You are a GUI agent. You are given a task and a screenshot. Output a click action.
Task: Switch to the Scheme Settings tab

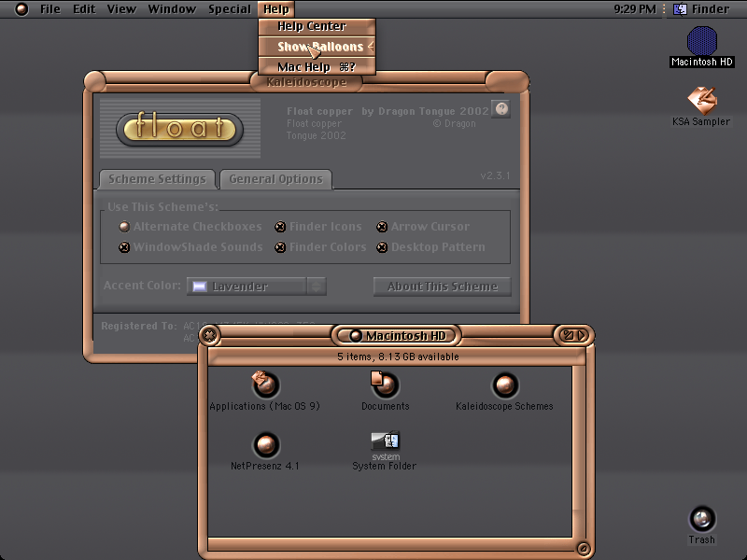click(157, 179)
